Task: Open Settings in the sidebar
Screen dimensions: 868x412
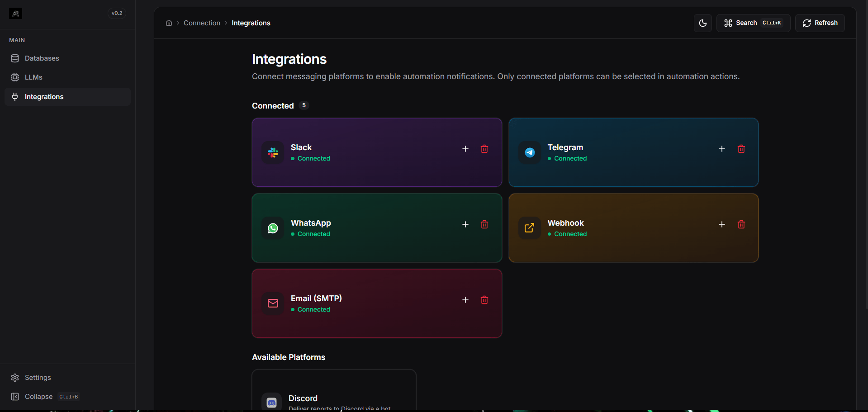Action: 68,378
